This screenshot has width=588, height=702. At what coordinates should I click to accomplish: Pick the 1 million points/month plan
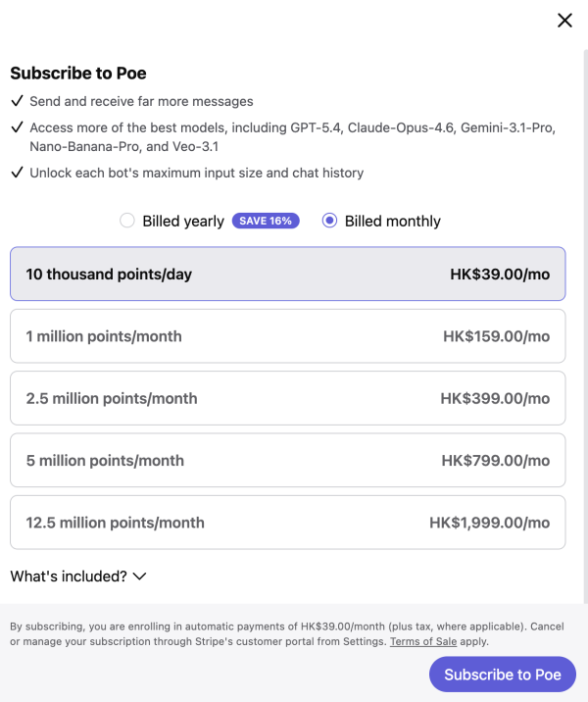pos(287,336)
